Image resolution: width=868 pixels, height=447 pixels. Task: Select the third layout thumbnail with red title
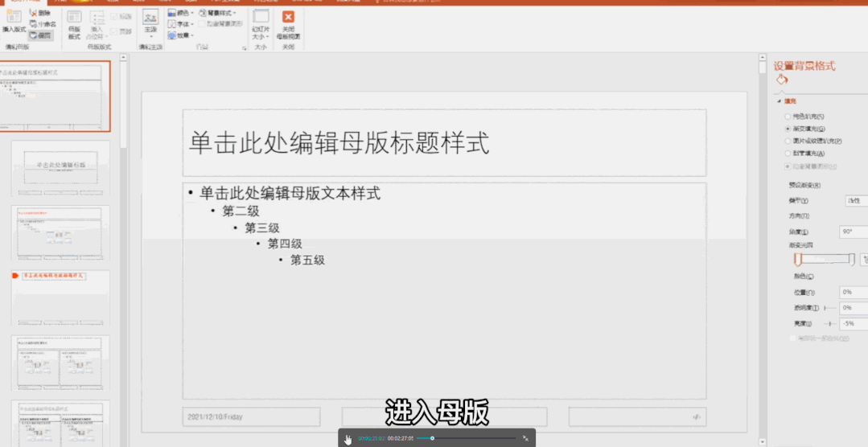[x=60, y=233]
